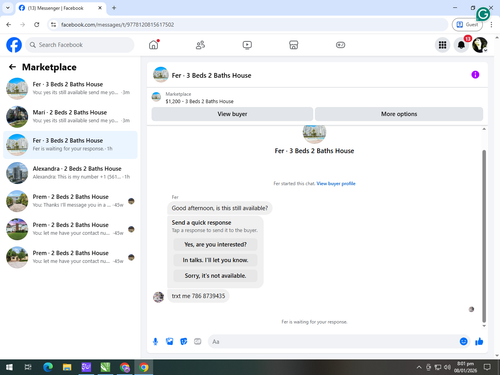Open first Fer chat sent 3m ago
The image size is (500, 375).
[70, 88]
